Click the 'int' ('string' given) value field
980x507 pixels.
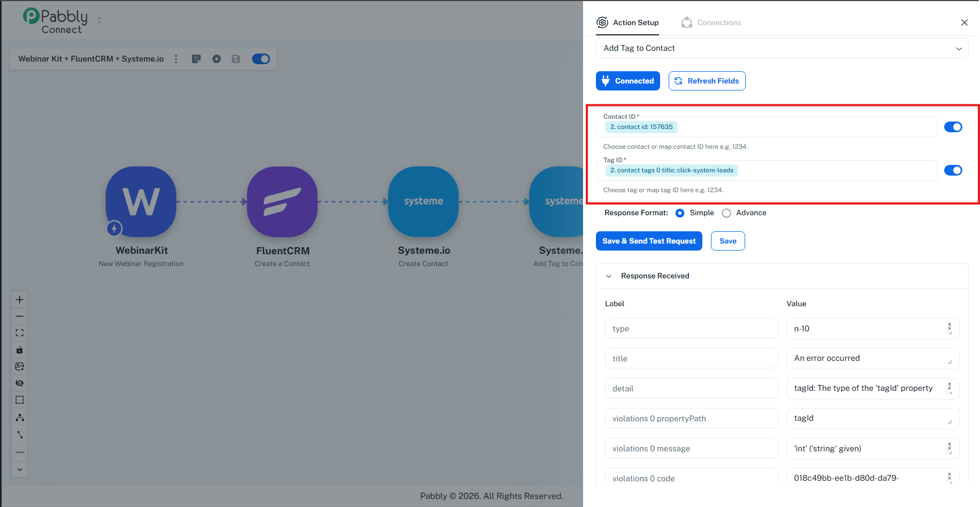[x=873, y=449]
